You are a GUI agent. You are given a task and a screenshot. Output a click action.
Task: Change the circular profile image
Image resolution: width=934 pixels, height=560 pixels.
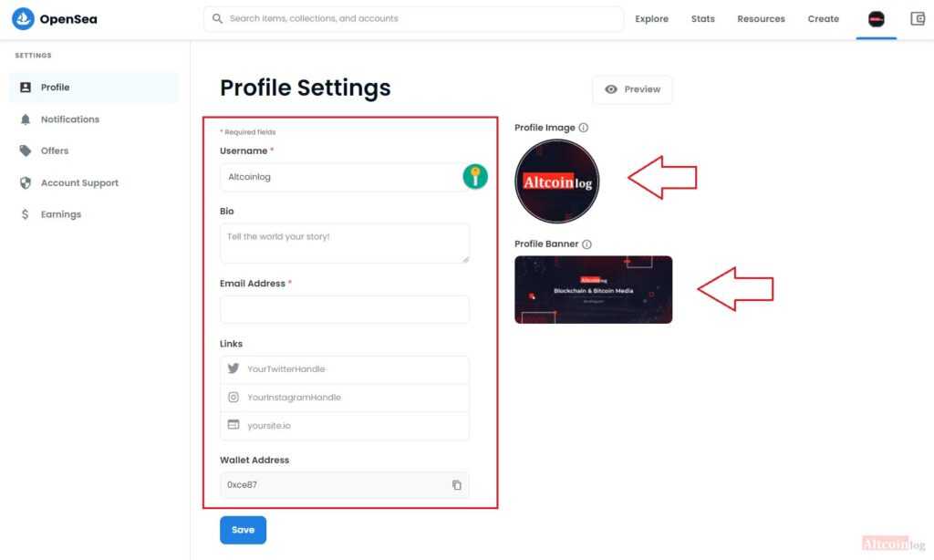click(557, 182)
